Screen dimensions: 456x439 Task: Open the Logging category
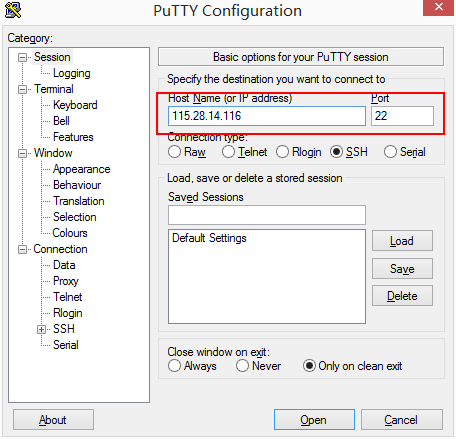(x=72, y=73)
